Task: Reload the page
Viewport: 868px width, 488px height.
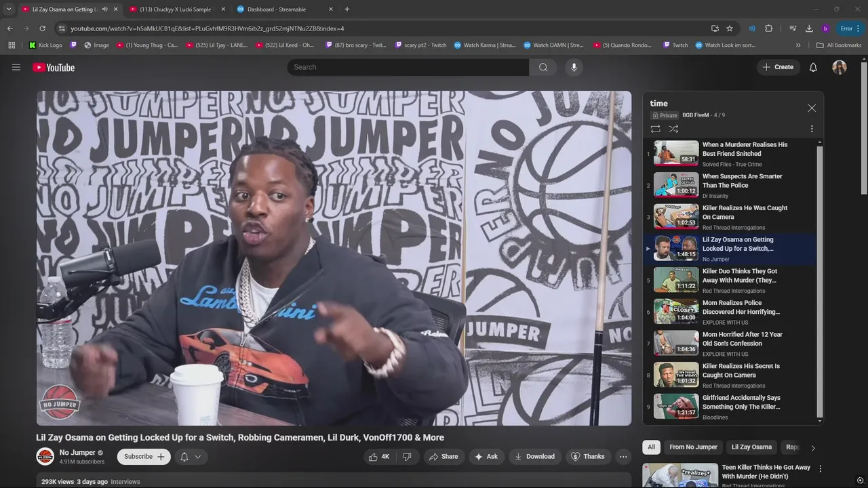Action: click(42, 28)
